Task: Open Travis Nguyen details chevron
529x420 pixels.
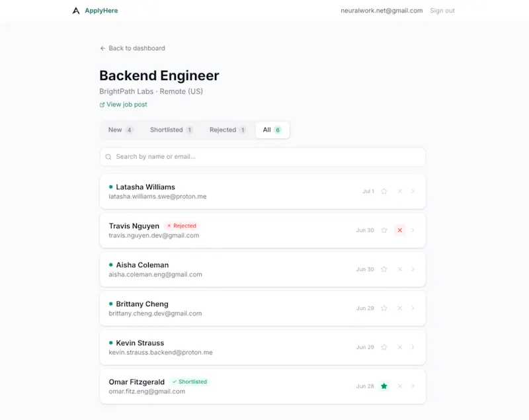Action: (413, 230)
